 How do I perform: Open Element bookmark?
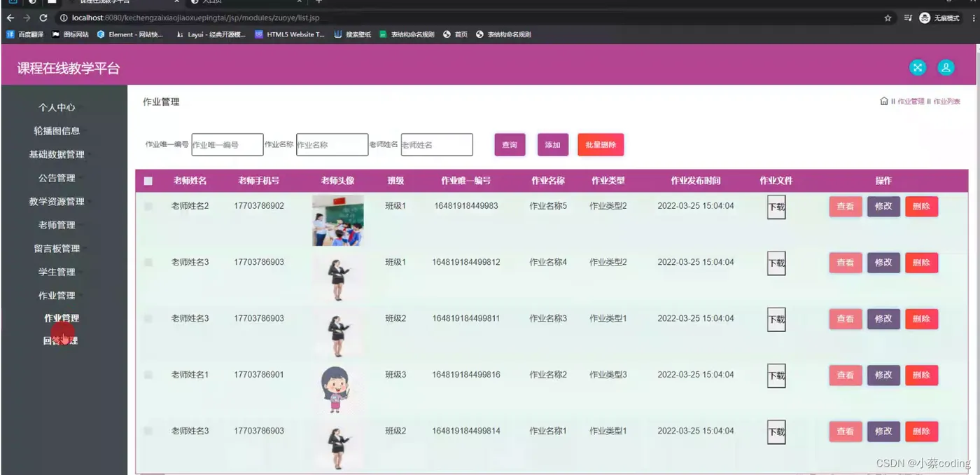point(130,34)
